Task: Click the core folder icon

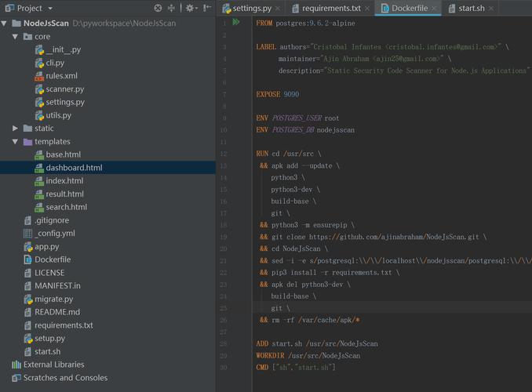Action: click(x=27, y=37)
